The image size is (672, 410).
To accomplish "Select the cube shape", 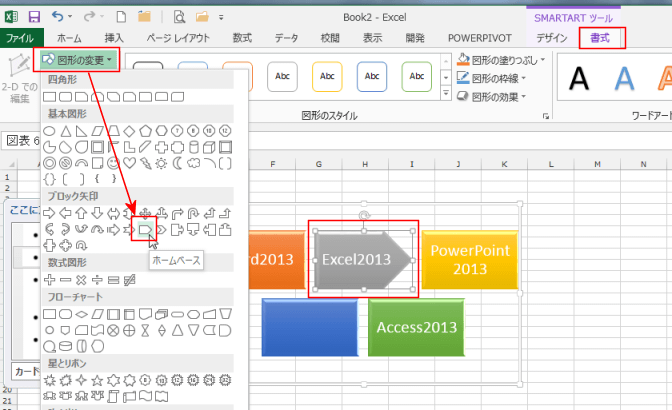I will [209, 147].
